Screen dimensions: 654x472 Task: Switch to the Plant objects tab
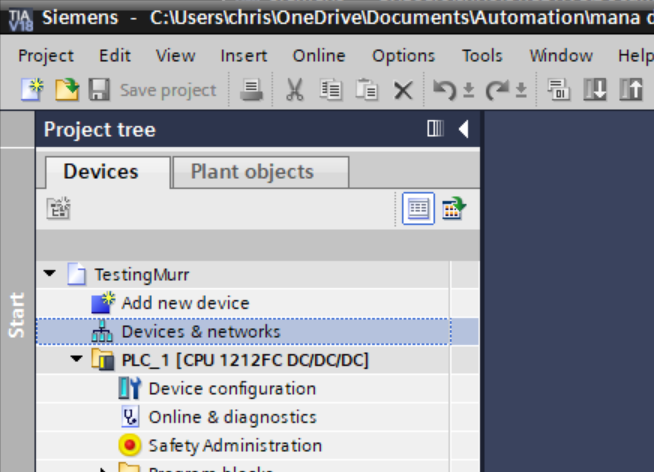click(x=261, y=172)
